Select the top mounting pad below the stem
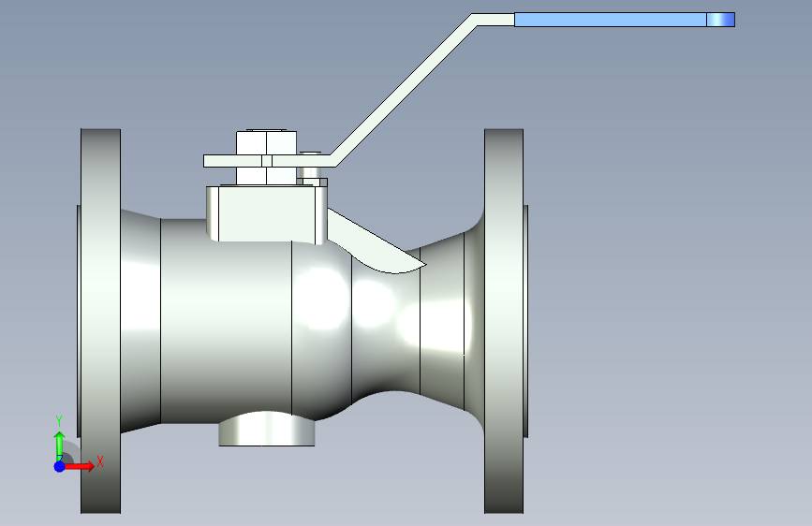The height and width of the screenshot is (526, 812). coord(266,213)
